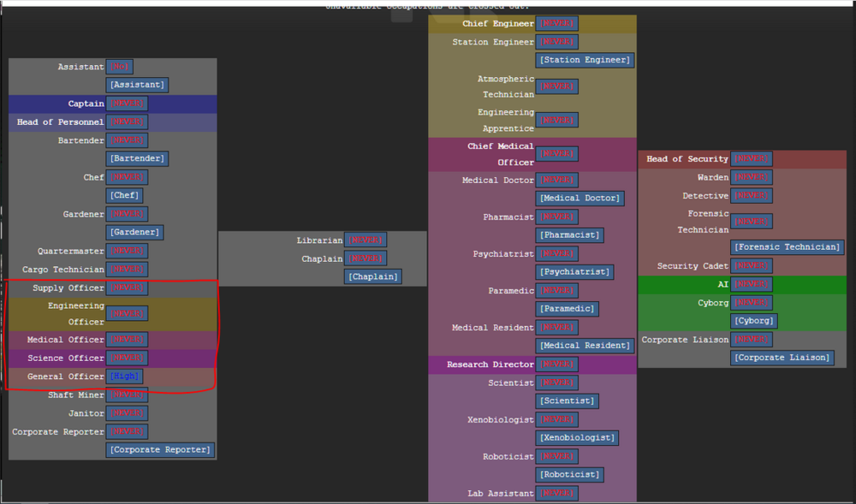This screenshot has height=504, width=856.
Task: Click the [Bartender] title button
Action: (x=136, y=159)
